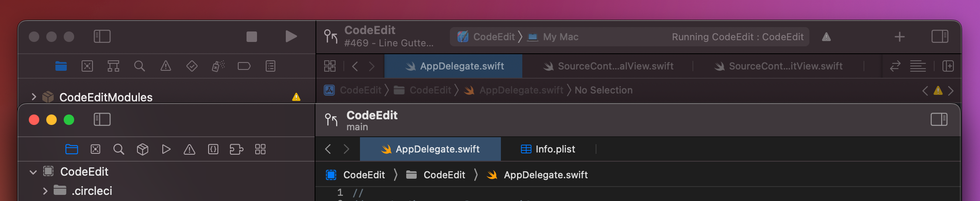
Task: Go back in front CodeEdit tab bar
Action: click(328, 149)
